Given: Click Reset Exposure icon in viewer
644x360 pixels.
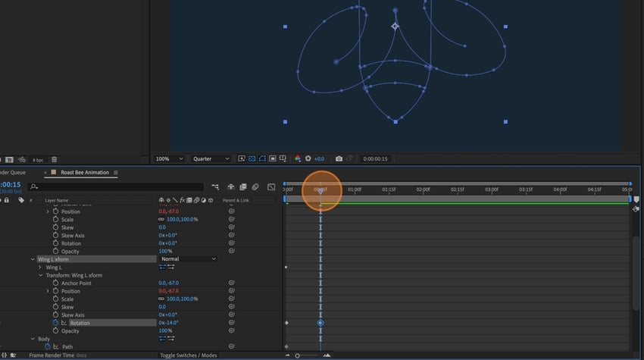Looking at the screenshot, I should (308, 158).
